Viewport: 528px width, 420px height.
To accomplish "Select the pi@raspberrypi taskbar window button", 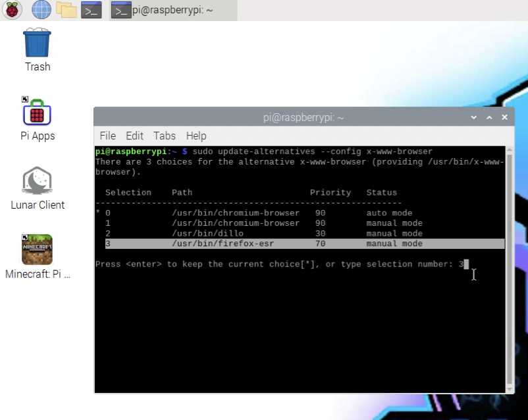I will pos(173,10).
